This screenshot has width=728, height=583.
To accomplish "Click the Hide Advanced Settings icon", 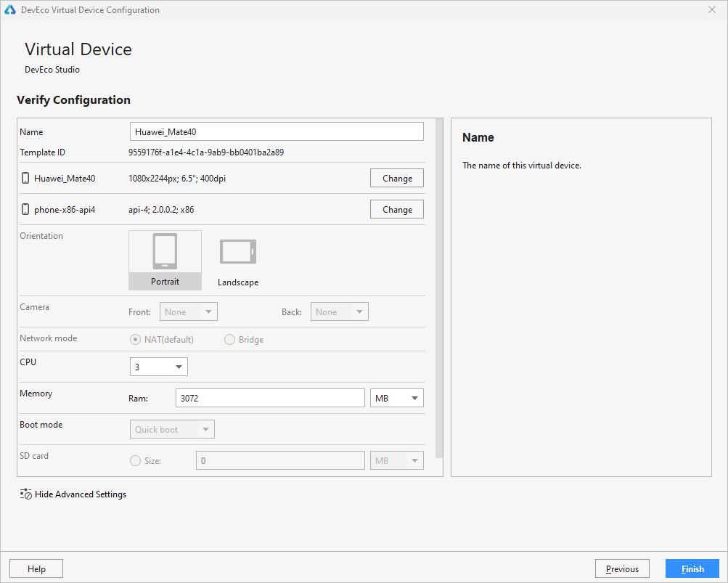I will 26,494.
